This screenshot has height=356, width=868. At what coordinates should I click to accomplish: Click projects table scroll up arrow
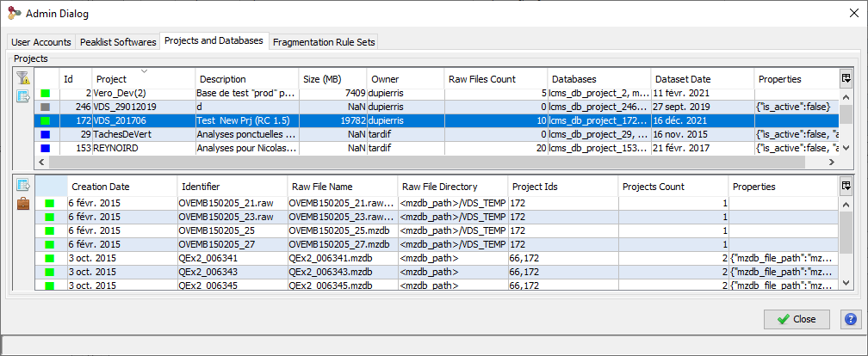[x=846, y=96]
